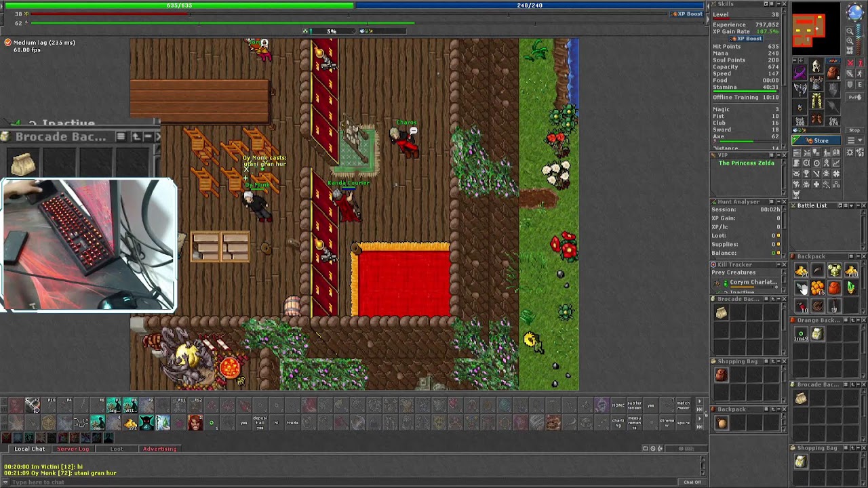
Task: Select the bag inside right Shopping Bag
Action: tap(801, 461)
